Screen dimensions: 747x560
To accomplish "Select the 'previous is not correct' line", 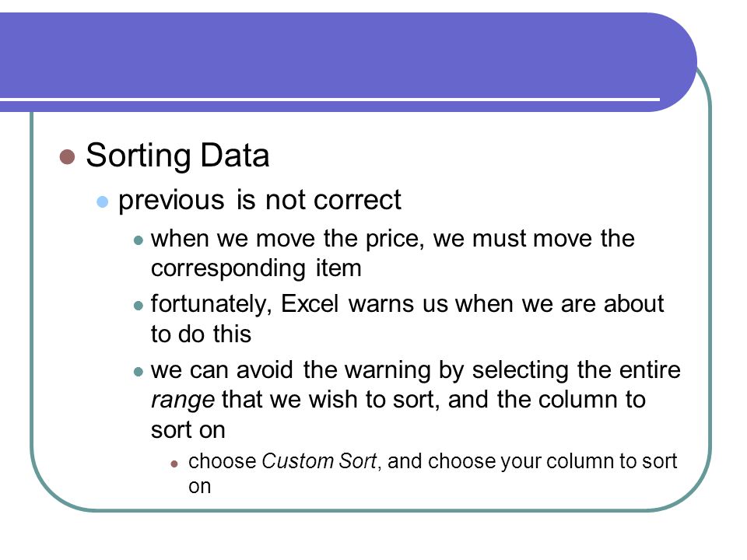I will pos(260,200).
